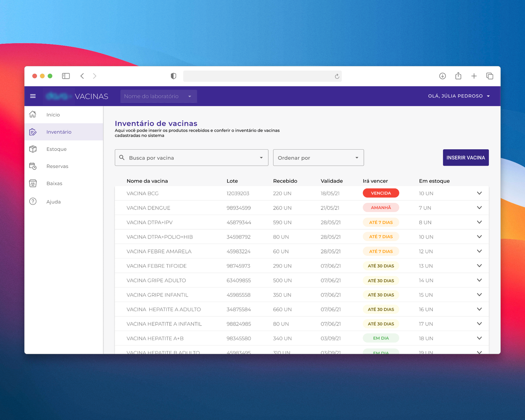Open the hamburger menu icon
The image size is (525, 420).
point(33,96)
